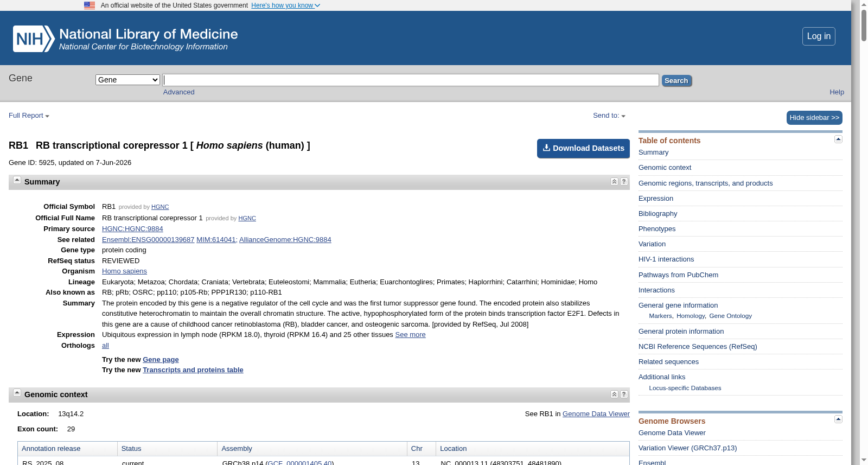Click See more expression link
Image resolution: width=868 pixels, height=465 pixels.
coord(410,335)
